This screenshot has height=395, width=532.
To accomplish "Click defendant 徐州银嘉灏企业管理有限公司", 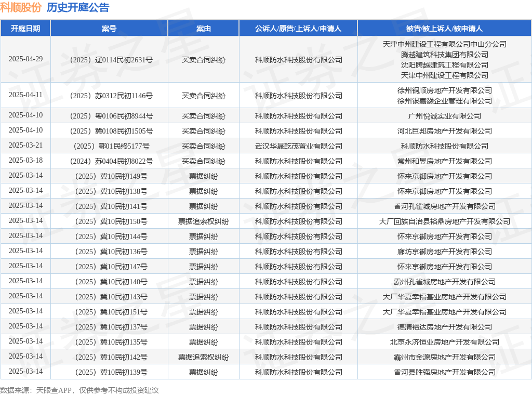I will pos(445,101).
